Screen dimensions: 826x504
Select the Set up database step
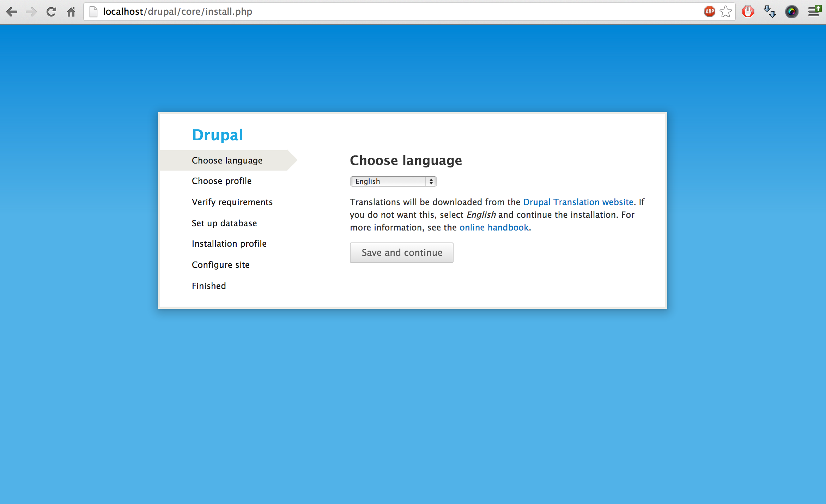(x=224, y=223)
